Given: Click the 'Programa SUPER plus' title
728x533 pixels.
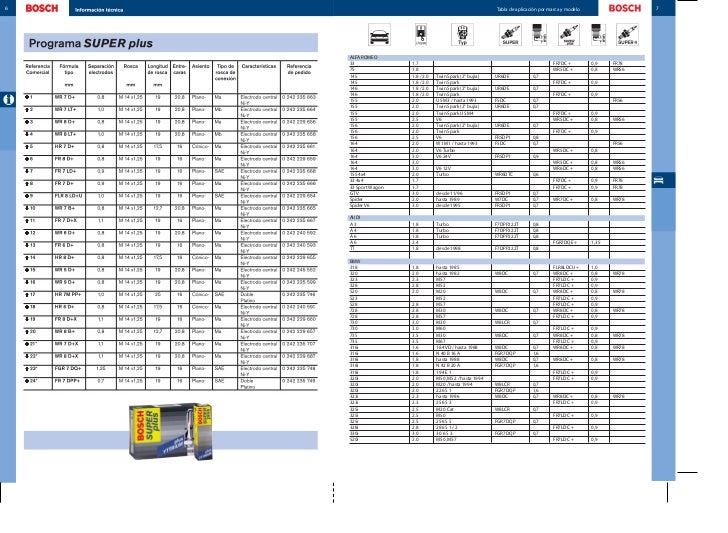Looking at the screenshot, I should [91, 43].
